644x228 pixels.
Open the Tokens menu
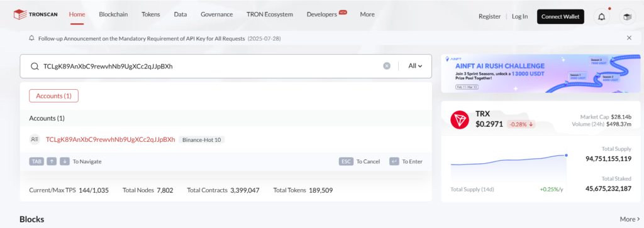point(151,14)
